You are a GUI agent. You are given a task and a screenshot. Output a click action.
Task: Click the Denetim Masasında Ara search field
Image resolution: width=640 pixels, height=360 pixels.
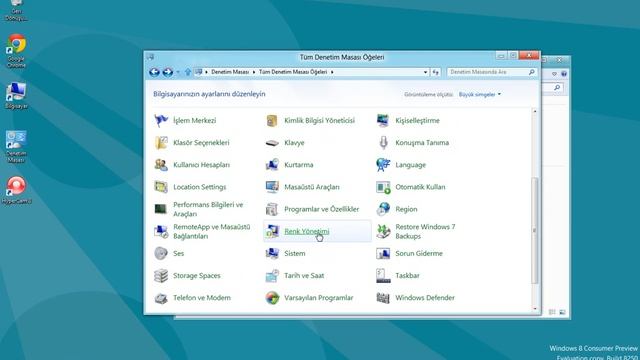pos(491,72)
